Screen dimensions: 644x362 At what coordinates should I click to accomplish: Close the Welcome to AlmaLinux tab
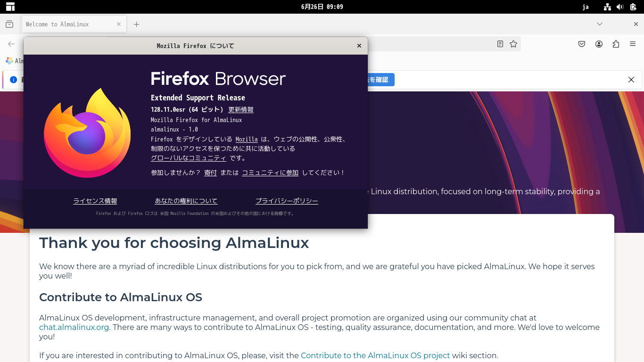click(x=119, y=24)
